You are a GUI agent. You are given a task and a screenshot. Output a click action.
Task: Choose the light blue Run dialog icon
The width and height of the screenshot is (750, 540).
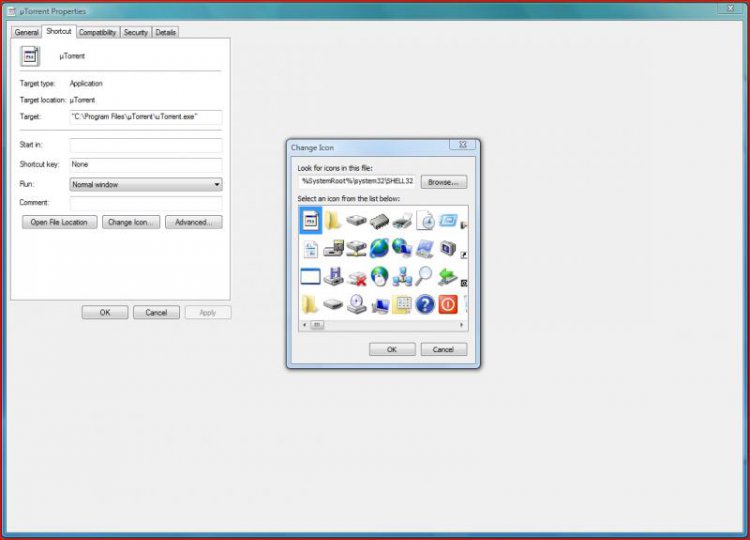[x=448, y=220]
